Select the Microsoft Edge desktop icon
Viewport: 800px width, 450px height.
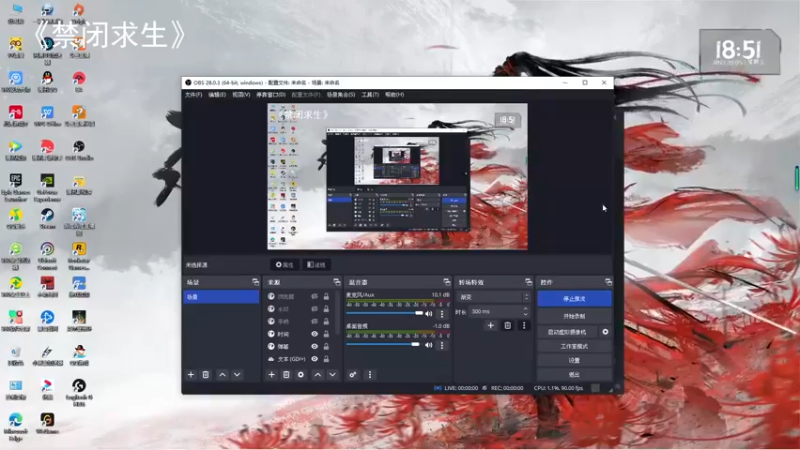[x=16, y=427]
